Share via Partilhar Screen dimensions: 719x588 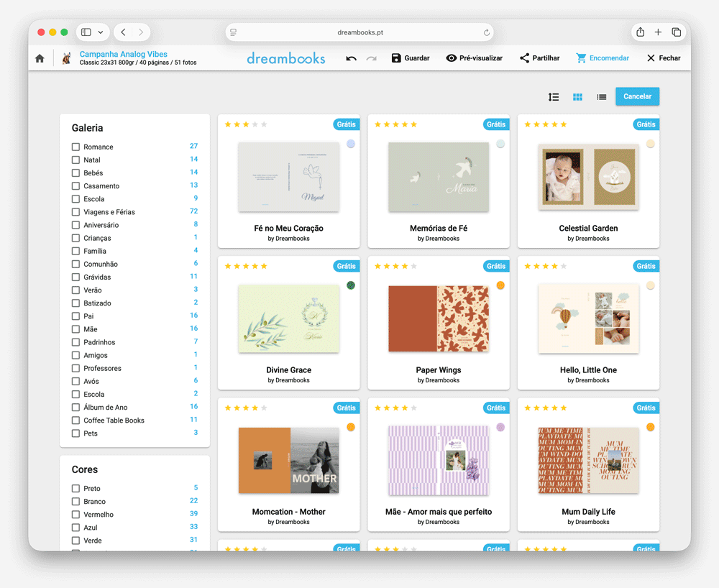pos(540,58)
